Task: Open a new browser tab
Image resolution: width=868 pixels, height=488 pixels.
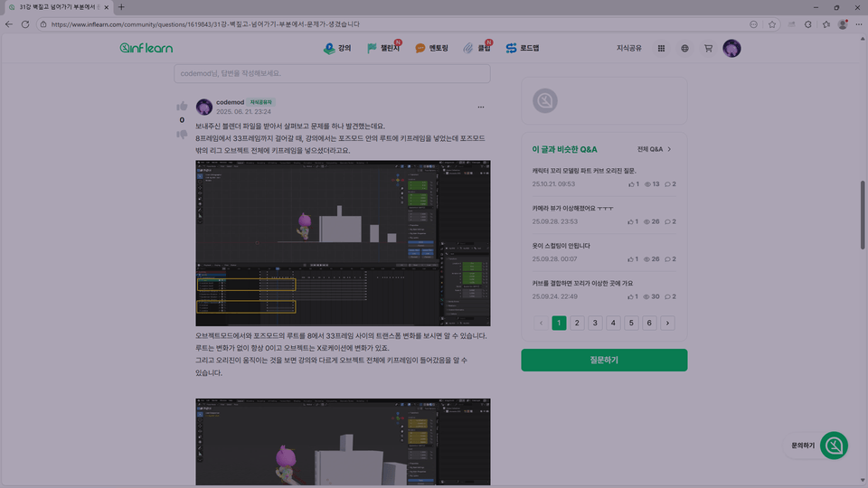Action: pos(121,7)
